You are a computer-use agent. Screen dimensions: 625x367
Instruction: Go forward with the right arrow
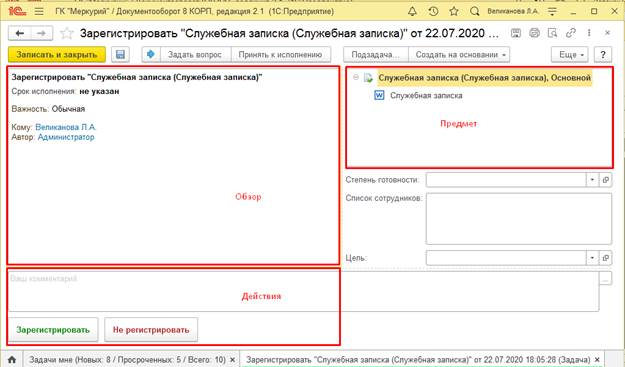pyautogui.click(x=41, y=33)
